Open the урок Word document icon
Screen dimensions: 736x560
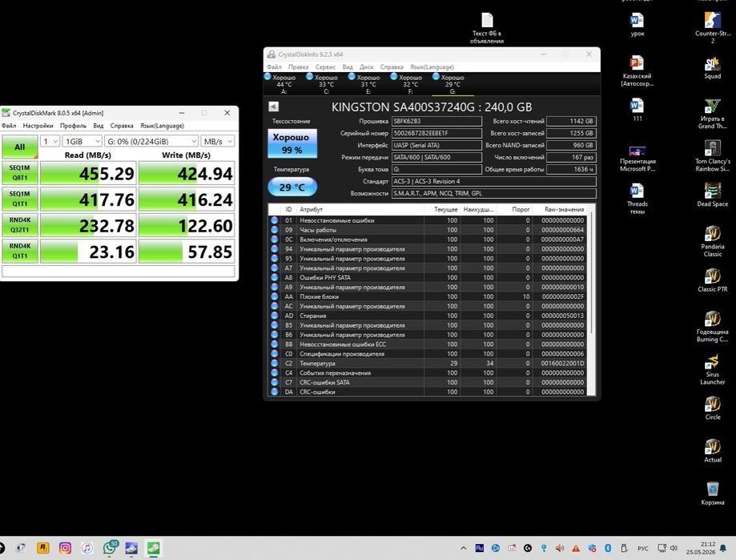637,24
